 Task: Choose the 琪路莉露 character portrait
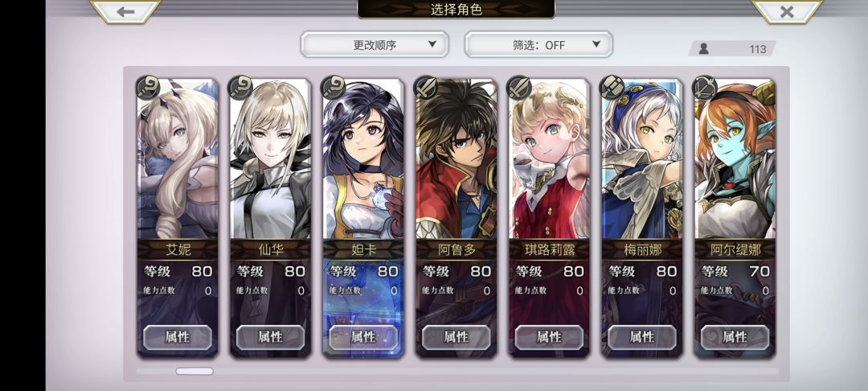pos(549,159)
